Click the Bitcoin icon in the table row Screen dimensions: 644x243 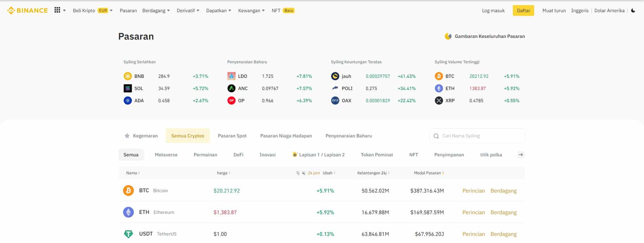click(x=128, y=191)
